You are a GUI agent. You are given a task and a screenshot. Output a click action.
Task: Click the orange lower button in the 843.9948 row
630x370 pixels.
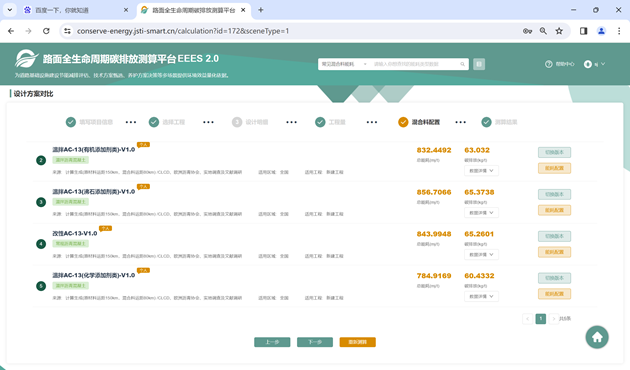(x=554, y=252)
